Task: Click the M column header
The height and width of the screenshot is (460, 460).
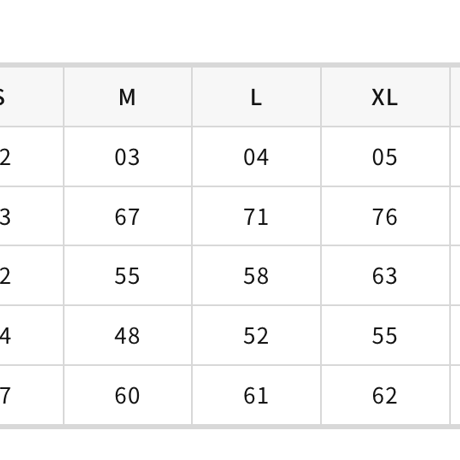Action: click(x=128, y=97)
